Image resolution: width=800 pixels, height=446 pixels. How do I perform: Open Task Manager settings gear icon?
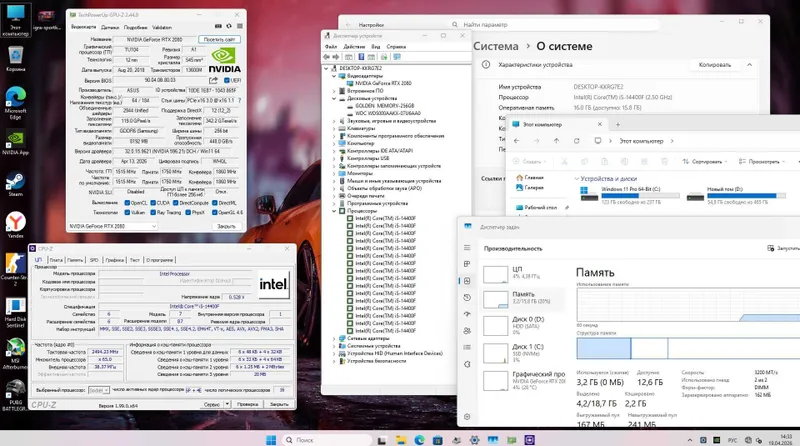(x=467, y=417)
